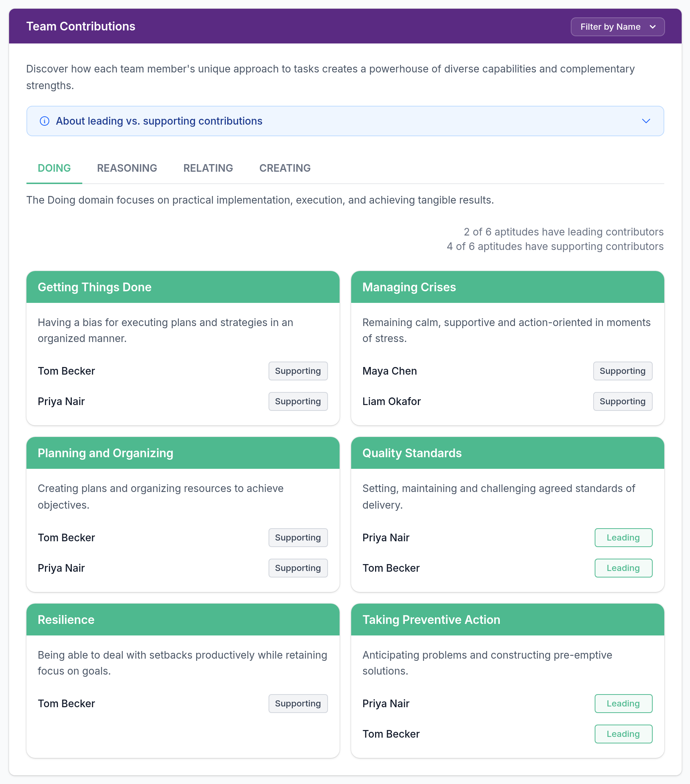Viewport: 690px width, 784px height.
Task: Select Priya Nair name in Planning and Organizing
Action: pyautogui.click(x=61, y=568)
